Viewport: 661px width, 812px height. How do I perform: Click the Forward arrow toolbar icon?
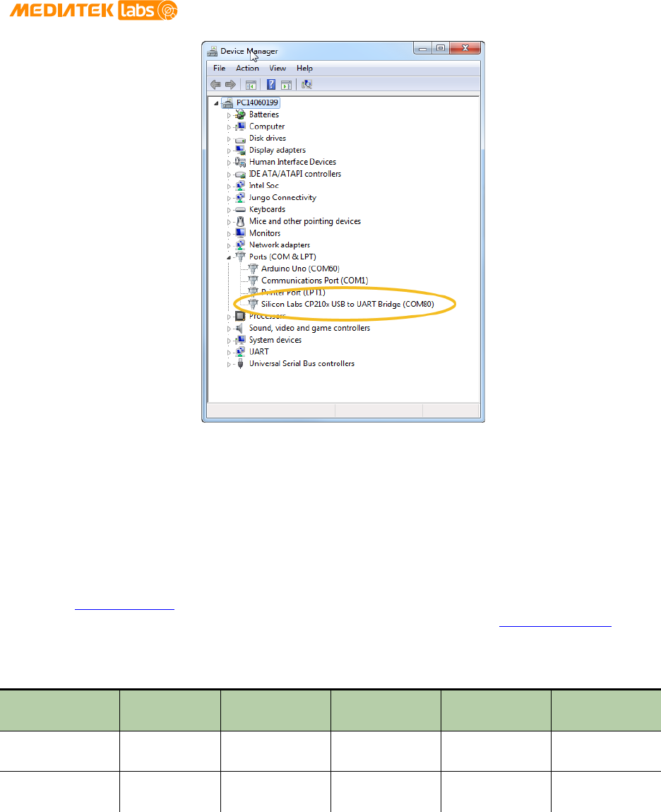(230, 84)
